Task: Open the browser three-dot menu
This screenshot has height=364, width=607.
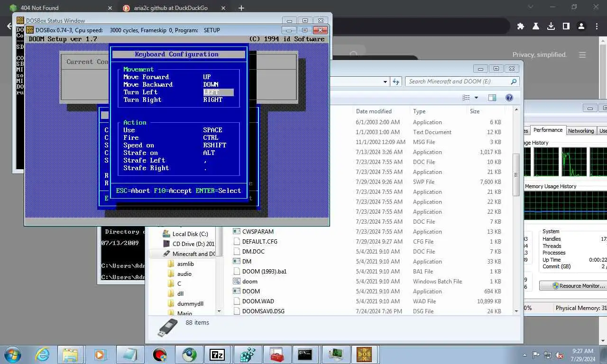Action: (596, 26)
